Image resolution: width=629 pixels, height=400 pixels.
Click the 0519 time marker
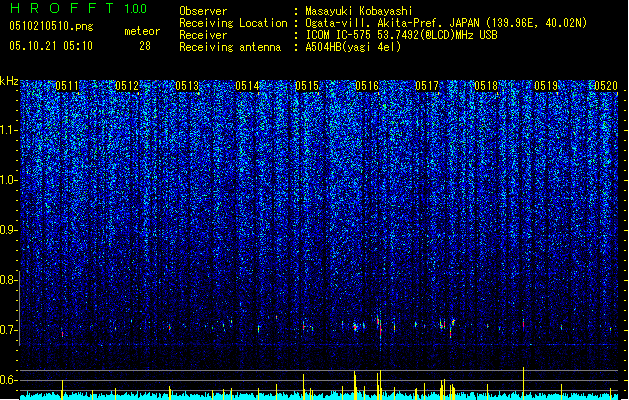coord(546,86)
